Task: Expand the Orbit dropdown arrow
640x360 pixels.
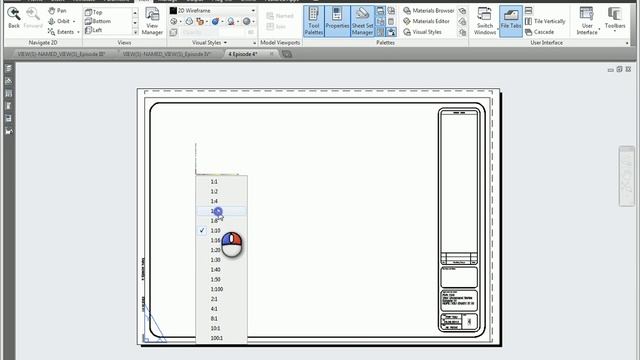Action: [74, 21]
